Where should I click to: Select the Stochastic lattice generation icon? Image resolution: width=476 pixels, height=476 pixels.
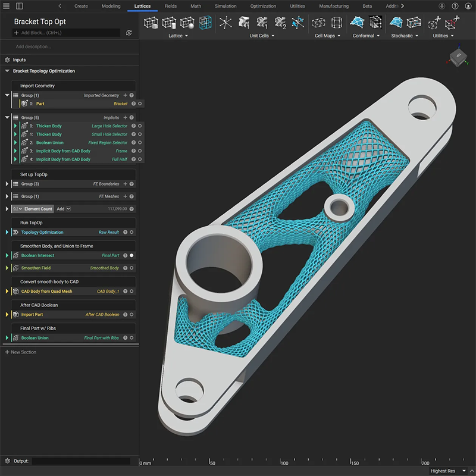396,23
